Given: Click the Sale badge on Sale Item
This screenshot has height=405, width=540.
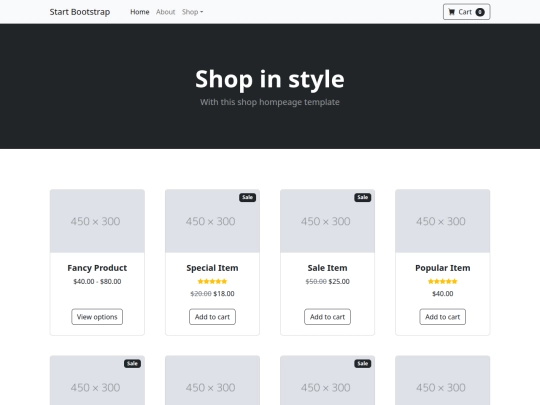Looking at the screenshot, I should click(363, 197).
